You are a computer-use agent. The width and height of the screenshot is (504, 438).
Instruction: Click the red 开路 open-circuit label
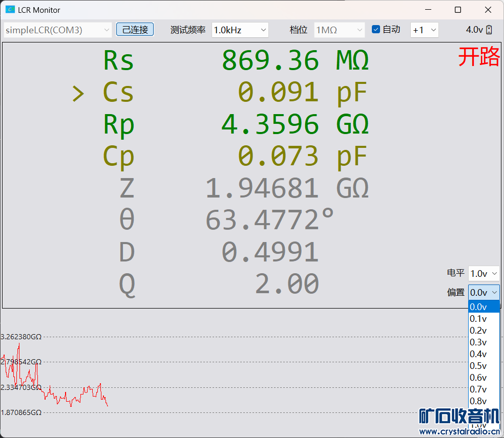(478, 57)
